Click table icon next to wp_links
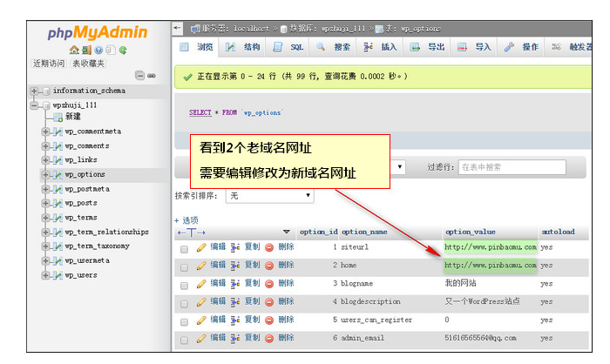 [58, 160]
